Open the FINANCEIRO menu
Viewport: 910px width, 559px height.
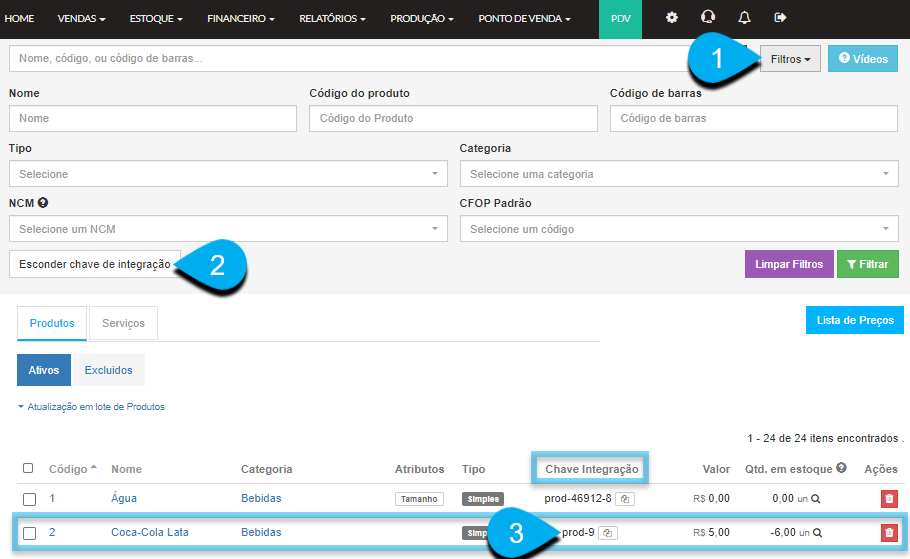241,19
